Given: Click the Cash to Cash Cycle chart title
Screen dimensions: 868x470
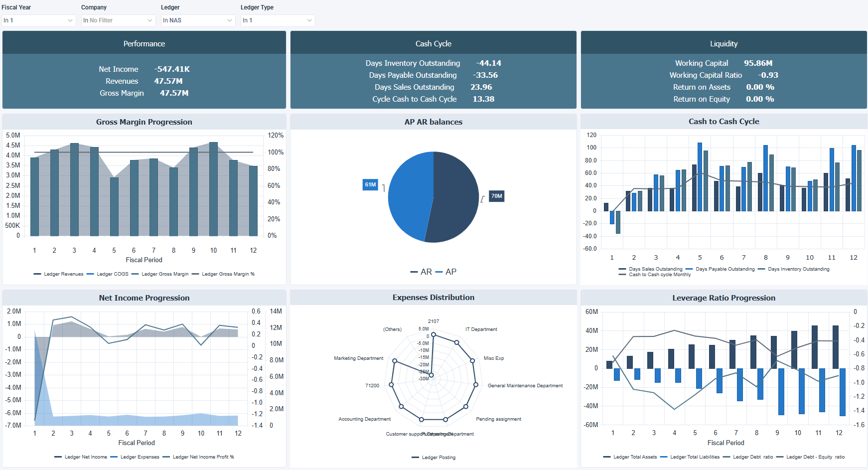Looking at the screenshot, I should (x=724, y=122).
